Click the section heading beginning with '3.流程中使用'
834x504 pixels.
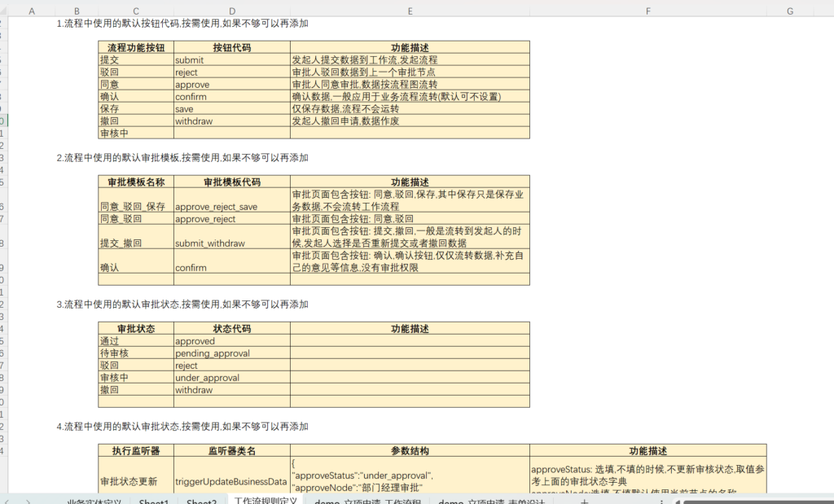pos(182,305)
